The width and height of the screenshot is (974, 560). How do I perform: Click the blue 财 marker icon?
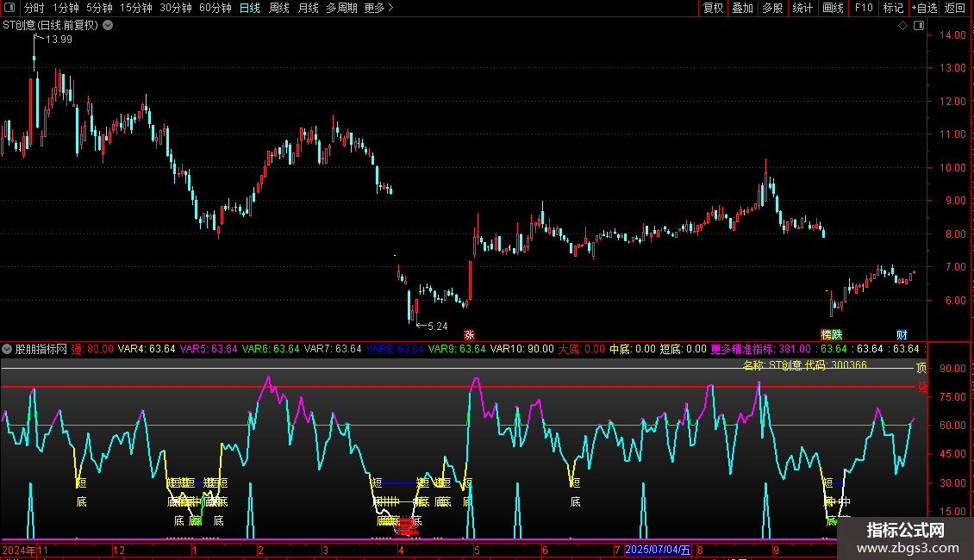[902, 334]
